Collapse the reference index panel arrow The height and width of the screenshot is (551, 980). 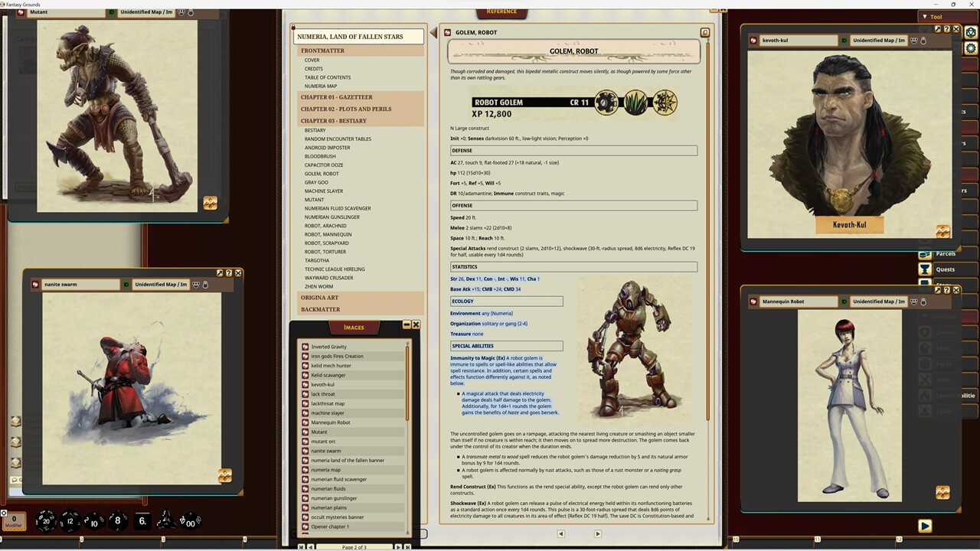point(433,33)
